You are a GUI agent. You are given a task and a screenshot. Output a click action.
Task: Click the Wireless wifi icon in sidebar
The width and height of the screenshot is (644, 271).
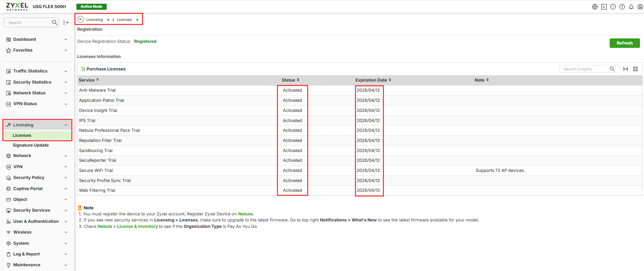click(9, 232)
